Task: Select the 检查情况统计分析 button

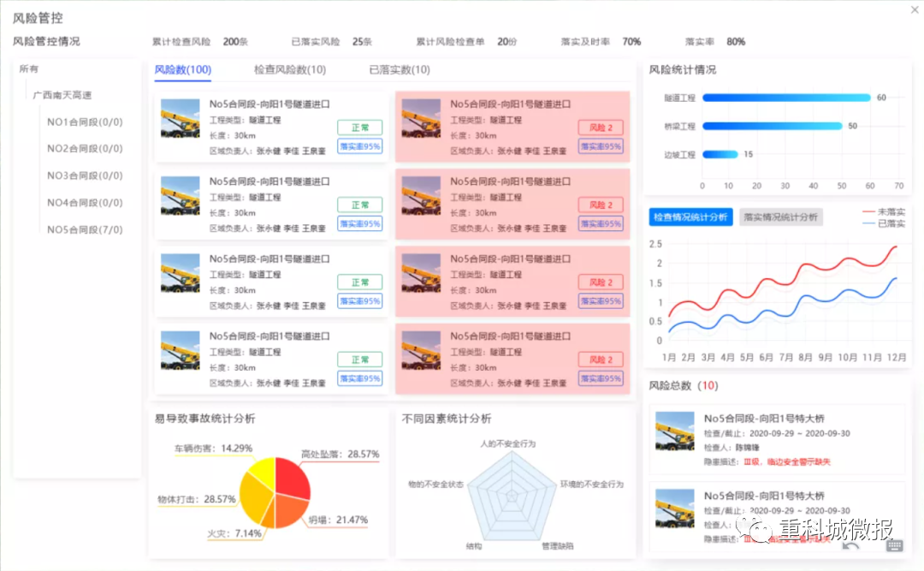Action: [690, 217]
